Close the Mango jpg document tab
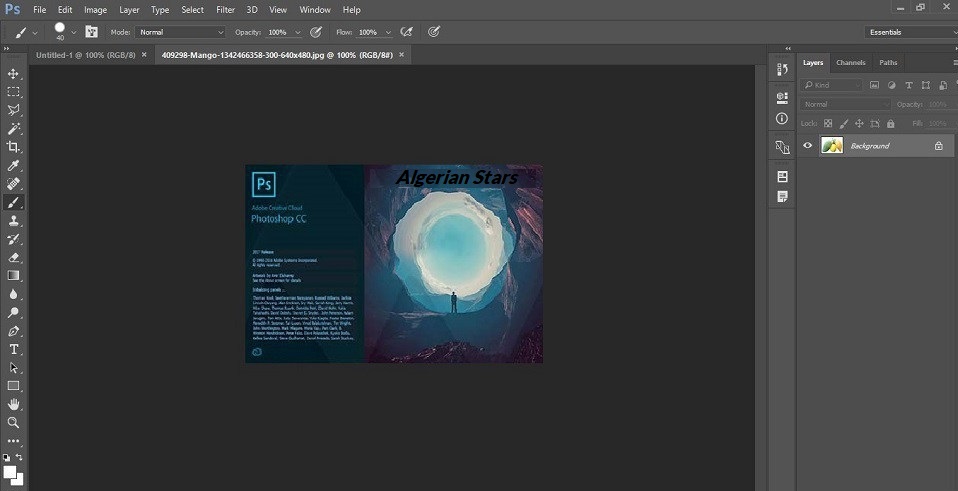The image size is (958, 491). click(401, 54)
